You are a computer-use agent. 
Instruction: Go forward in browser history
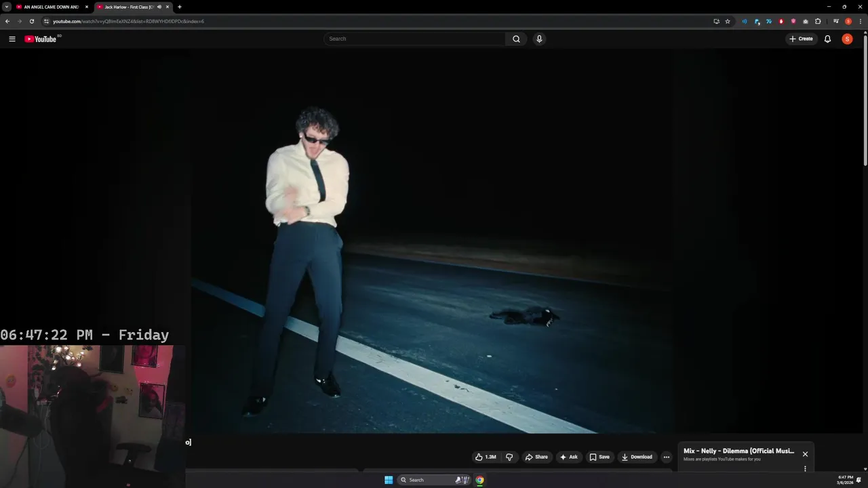pos(19,21)
